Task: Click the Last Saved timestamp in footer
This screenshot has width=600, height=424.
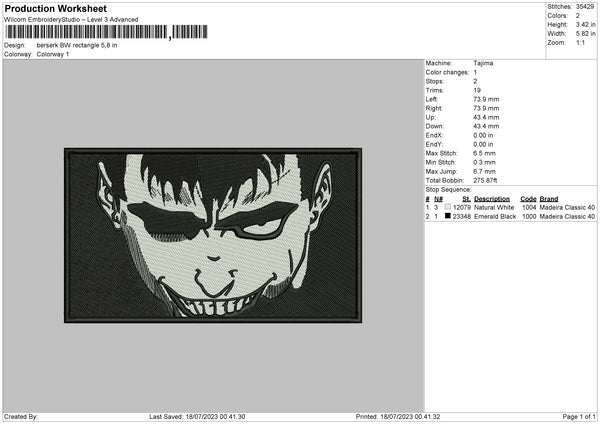Action: pyautogui.click(x=197, y=416)
